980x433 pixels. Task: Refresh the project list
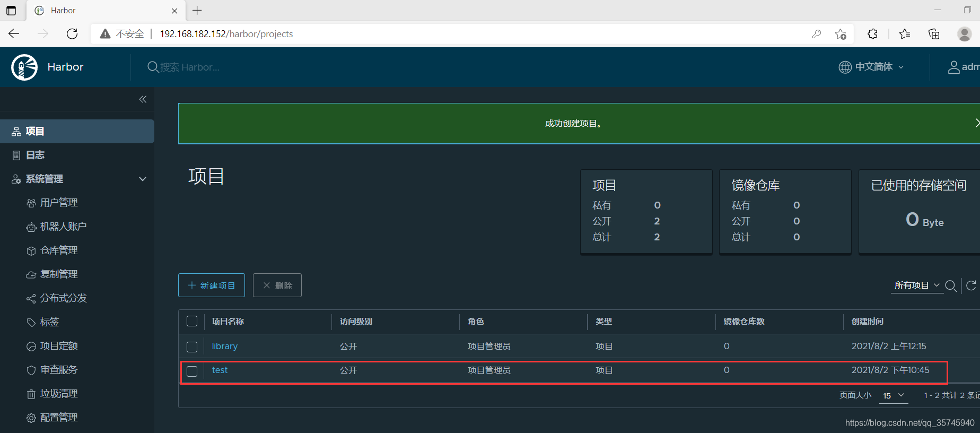pyautogui.click(x=971, y=285)
